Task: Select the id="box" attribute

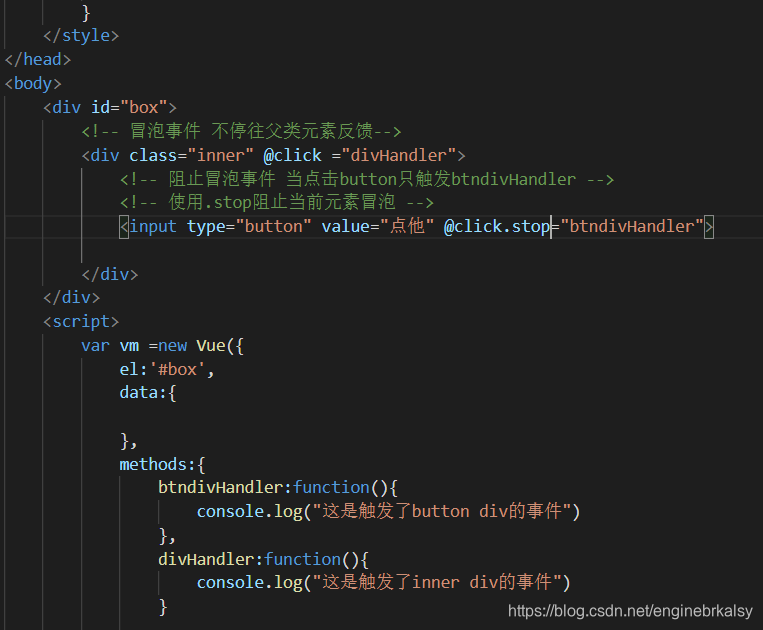Action: (129, 108)
